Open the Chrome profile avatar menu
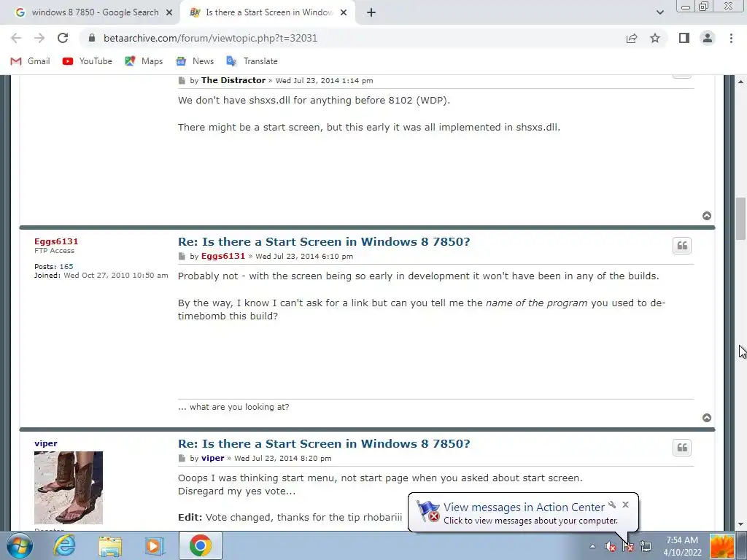This screenshot has height=560, width=747. [x=708, y=38]
